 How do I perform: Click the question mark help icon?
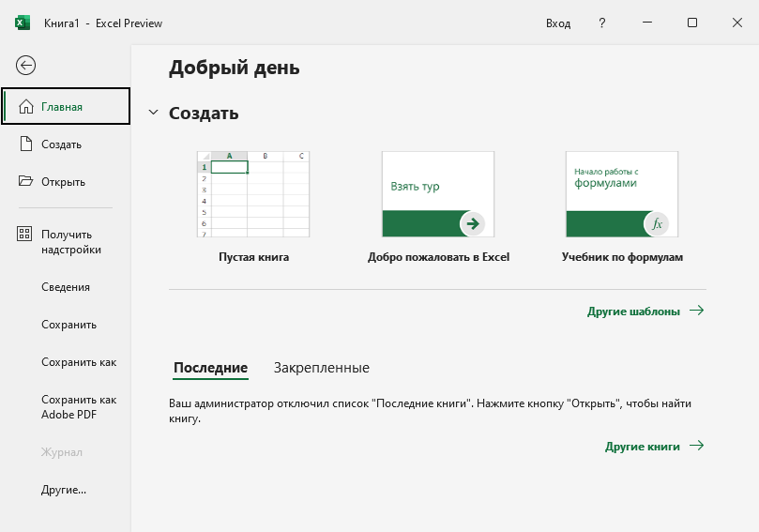point(601,23)
